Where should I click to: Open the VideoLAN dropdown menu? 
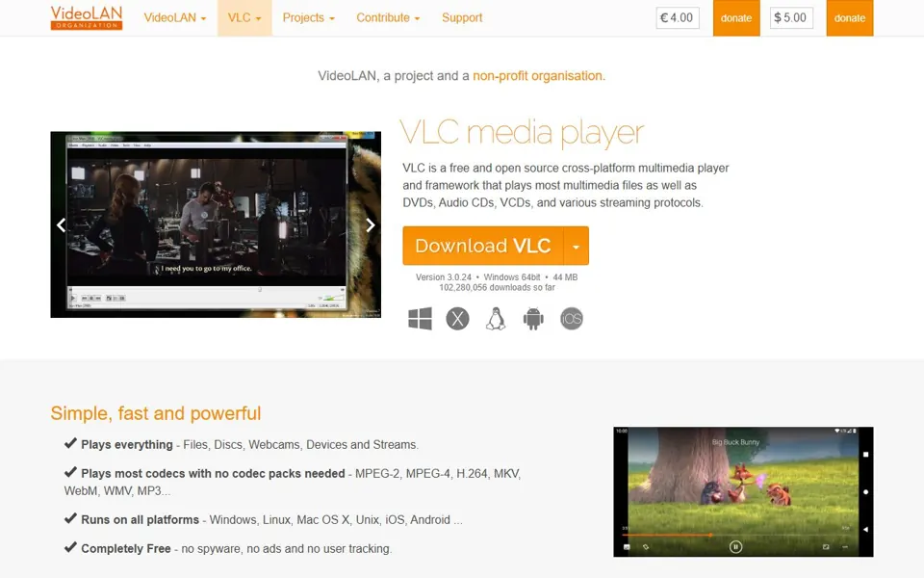[x=175, y=17]
